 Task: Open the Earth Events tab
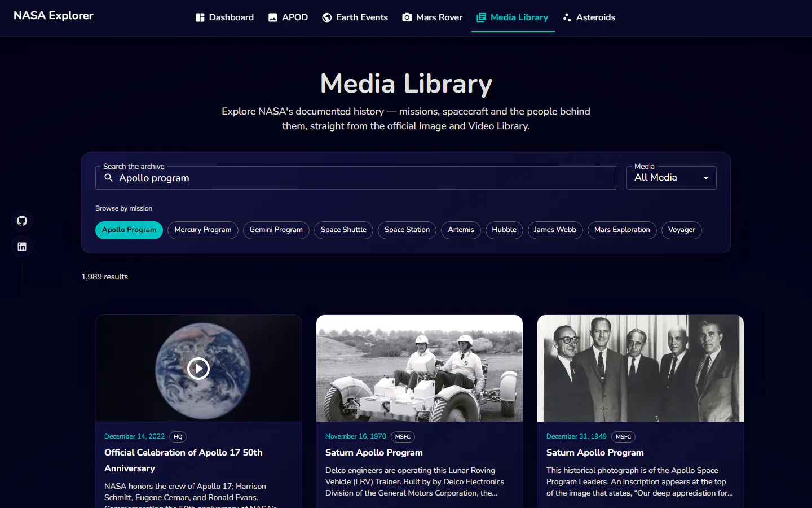[355, 17]
